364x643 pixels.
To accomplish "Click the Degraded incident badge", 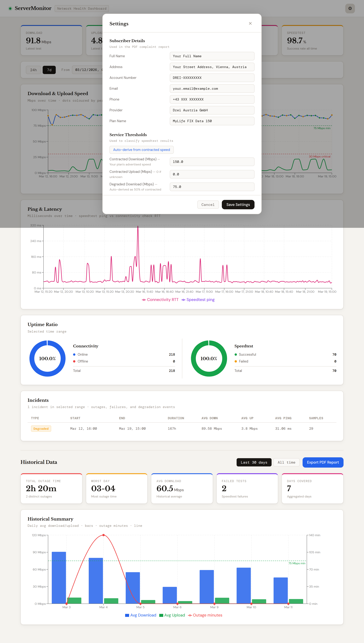I will click(x=41, y=428).
